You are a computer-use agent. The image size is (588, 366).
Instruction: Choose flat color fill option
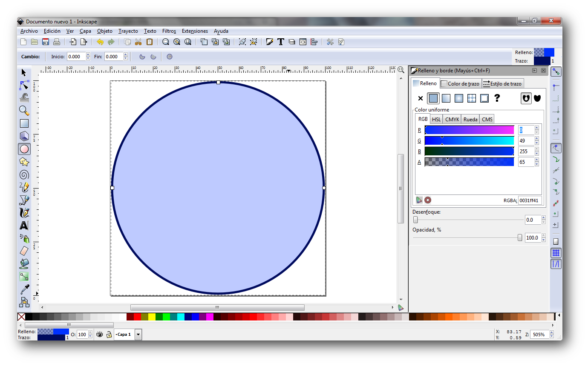pyautogui.click(x=433, y=98)
